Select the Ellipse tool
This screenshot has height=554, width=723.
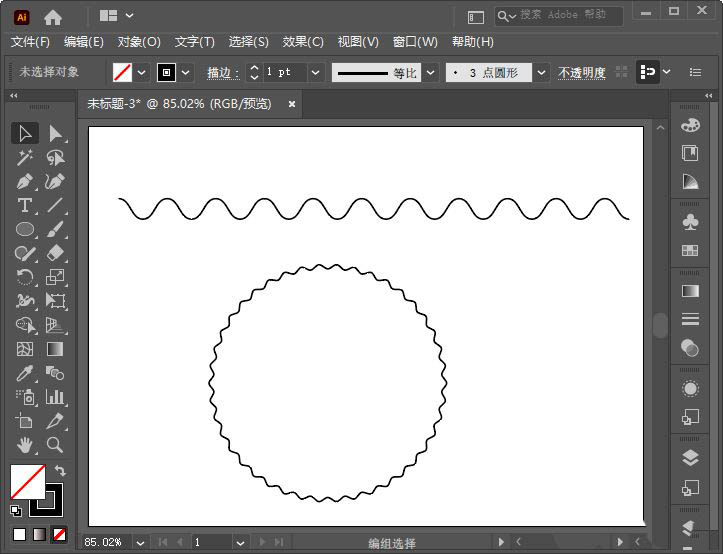25,229
